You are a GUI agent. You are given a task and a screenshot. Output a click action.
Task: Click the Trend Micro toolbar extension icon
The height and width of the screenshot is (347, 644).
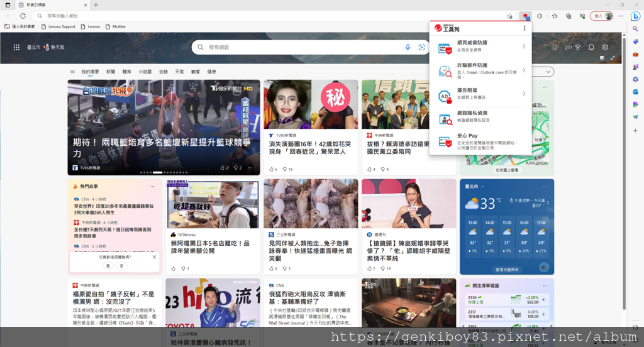525,16
